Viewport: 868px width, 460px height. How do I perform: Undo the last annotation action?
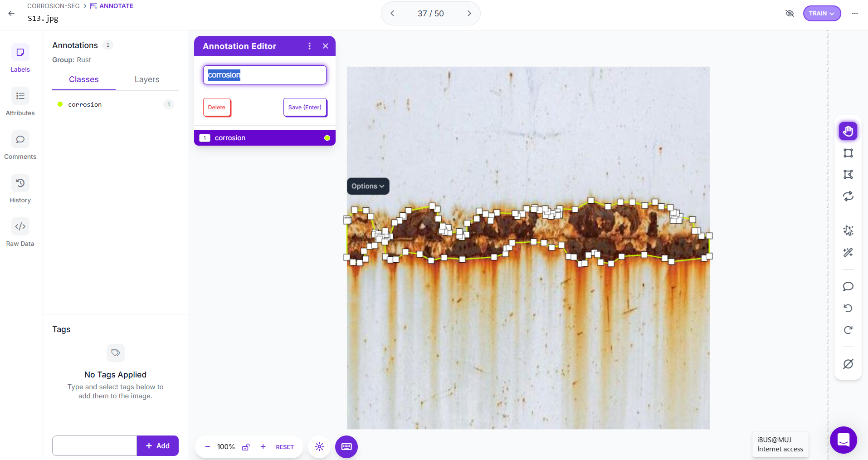848,308
